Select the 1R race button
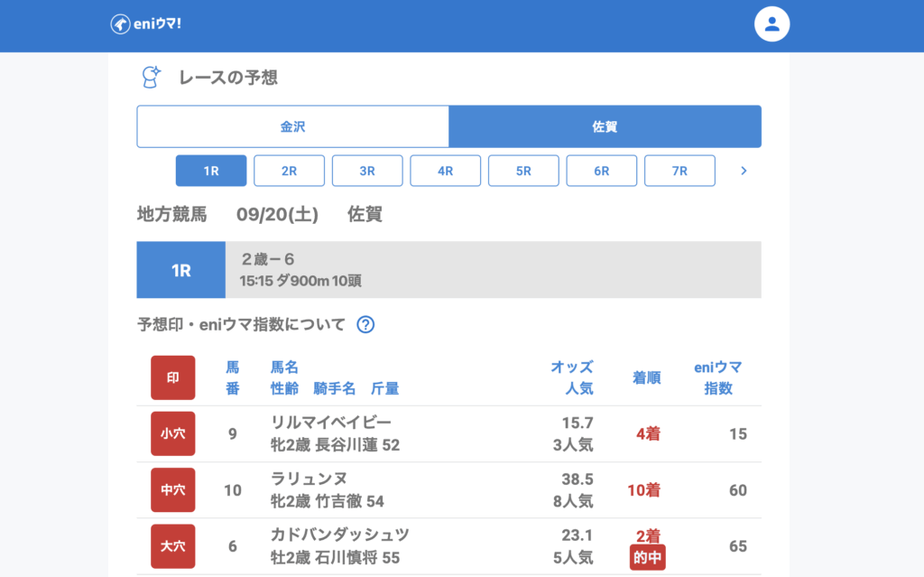 pyautogui.click(x=211, y=171)
